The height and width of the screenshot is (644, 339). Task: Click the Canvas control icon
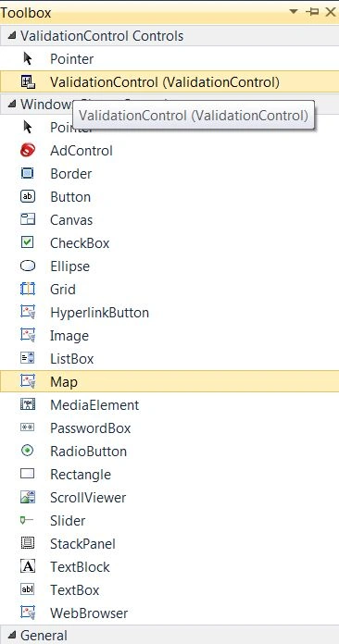tap(28, 219)
